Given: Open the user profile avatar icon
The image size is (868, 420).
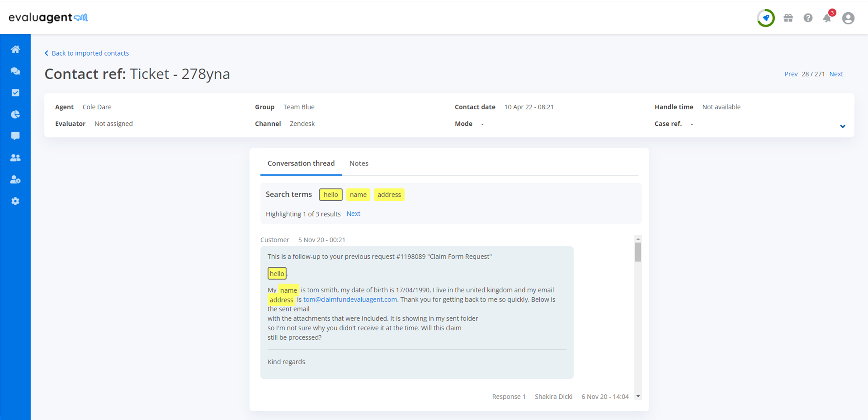Looking at the screenshot, I should 848,18.
